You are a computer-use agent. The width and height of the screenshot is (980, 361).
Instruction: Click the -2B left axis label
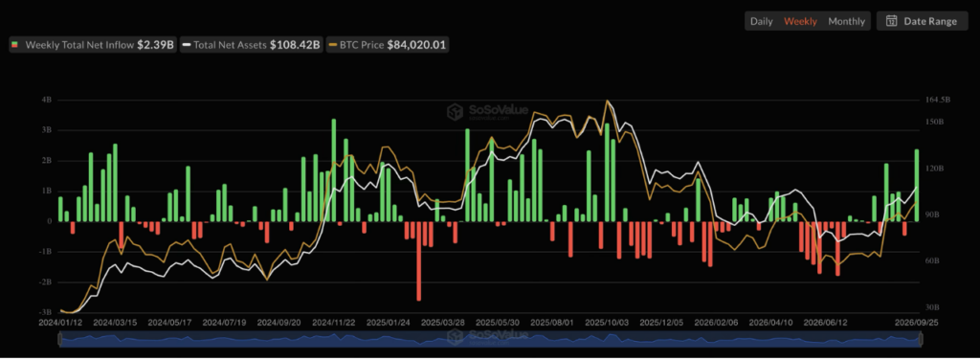pos(46,282)
